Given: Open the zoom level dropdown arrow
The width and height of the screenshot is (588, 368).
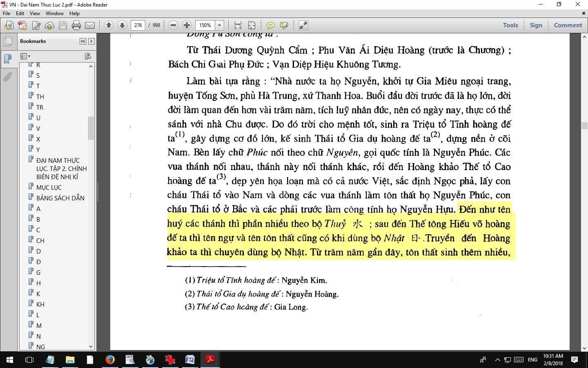Looking at the screenshot, I should pos(219,25).
